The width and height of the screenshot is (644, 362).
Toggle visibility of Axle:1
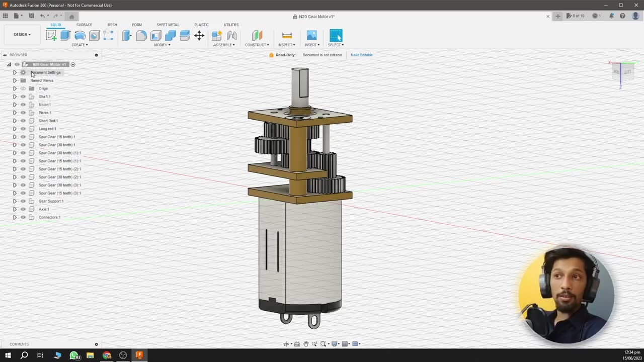pos(23,209)
